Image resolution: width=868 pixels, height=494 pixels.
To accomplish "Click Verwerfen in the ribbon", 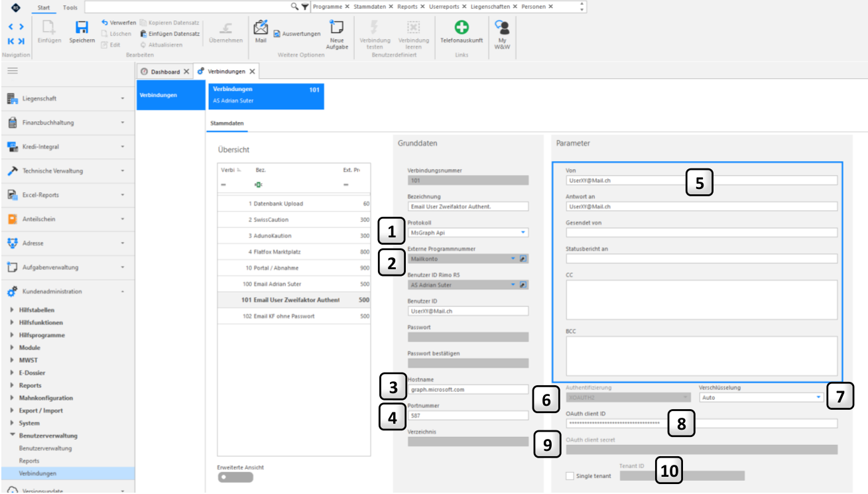I will [119, 23].
